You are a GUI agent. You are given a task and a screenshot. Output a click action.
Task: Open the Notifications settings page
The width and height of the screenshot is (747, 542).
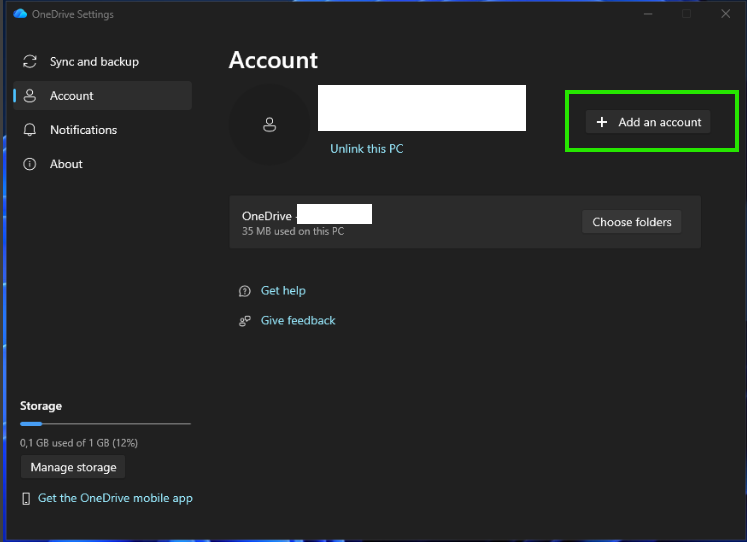pyautogui.click(x=102, y=130)
